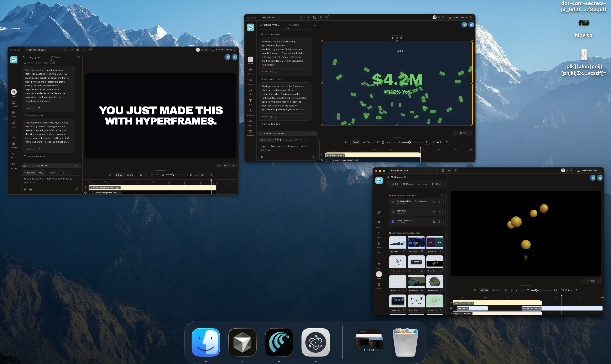Click the download export button in HyperFrames Shatter
Image resolution: width=611 pixels, height=364 pixels.
pos(234,57)
